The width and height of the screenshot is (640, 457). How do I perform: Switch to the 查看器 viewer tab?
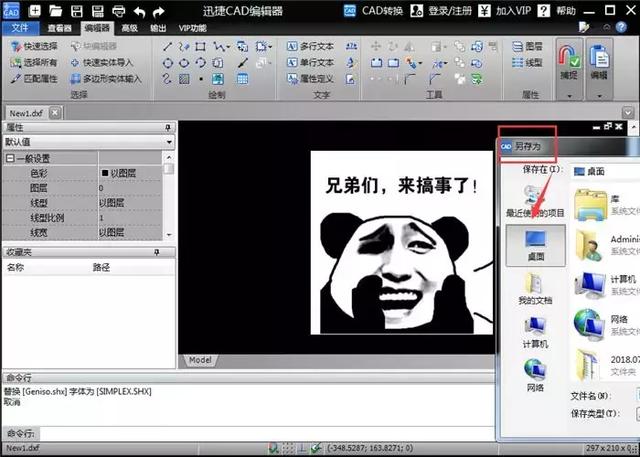(x=60, y=28)
